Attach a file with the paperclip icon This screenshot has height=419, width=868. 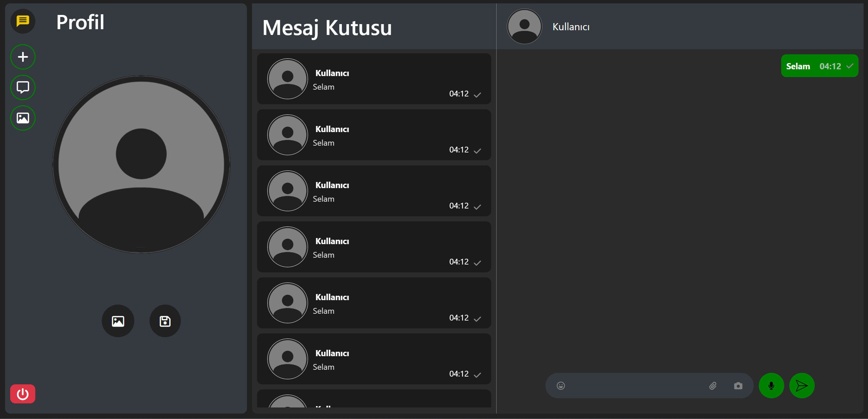(713, 386)
